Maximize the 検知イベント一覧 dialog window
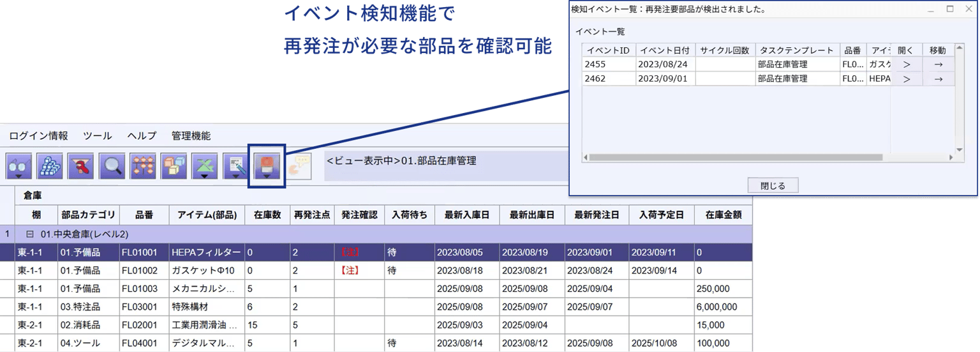This screenshot has width=980, height=352. pyautogui.click(x=950, y=9)
